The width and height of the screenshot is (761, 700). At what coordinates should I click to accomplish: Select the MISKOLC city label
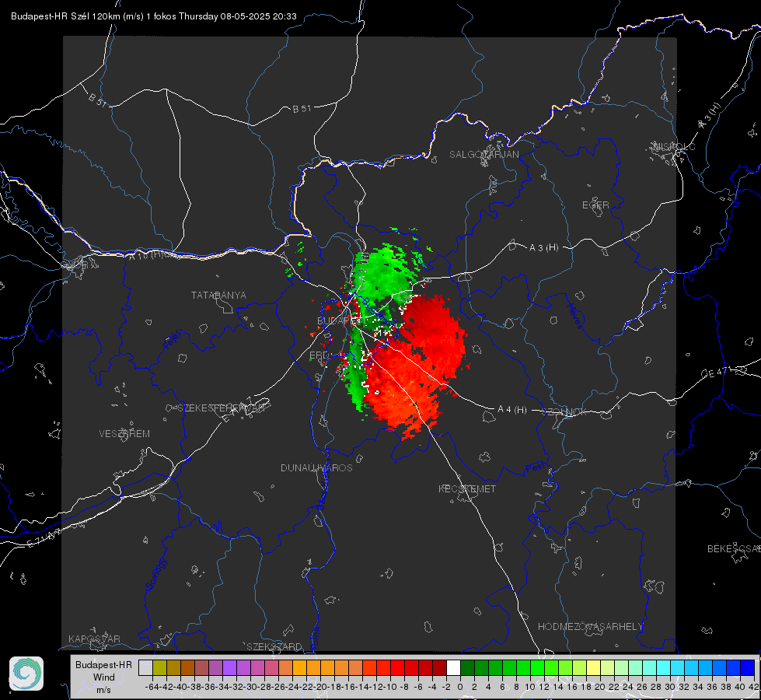(x=674, y=146)
